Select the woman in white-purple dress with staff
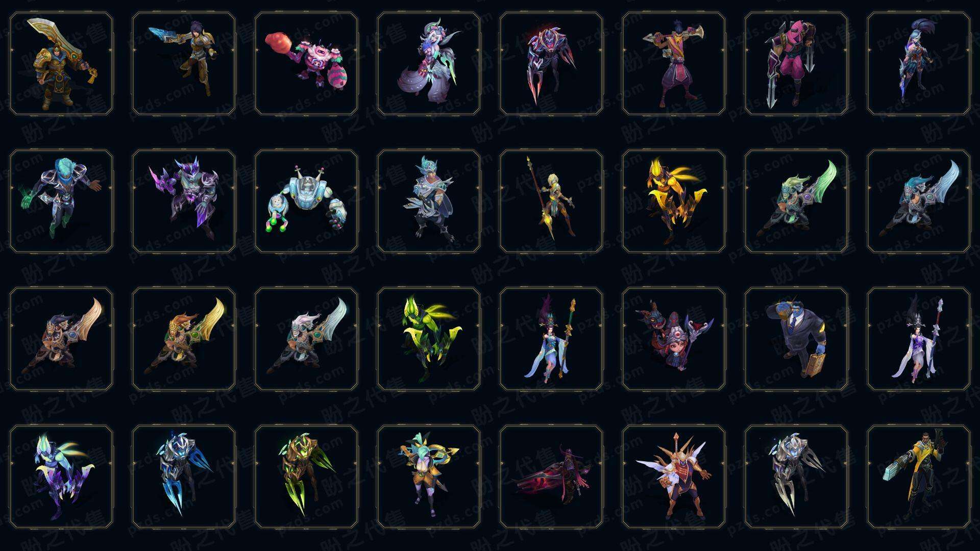The height and width of the screenshot is (551, 980). 919,339
